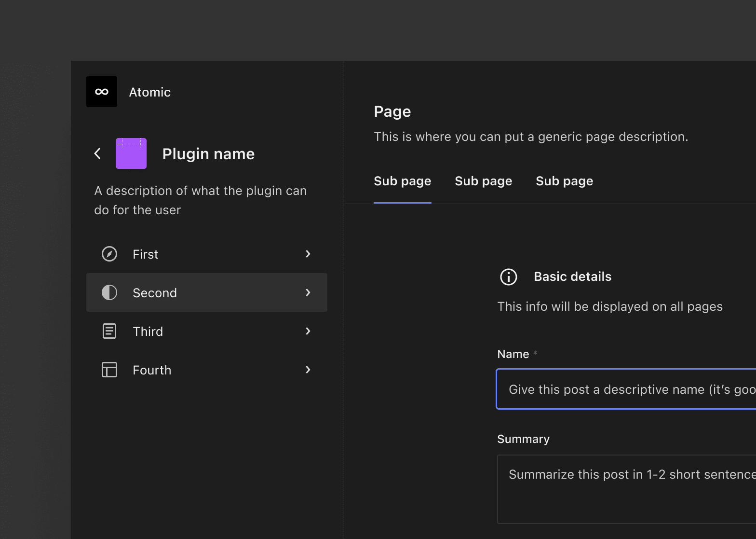Click the back arrow beside Plugin name

(97, 153)
